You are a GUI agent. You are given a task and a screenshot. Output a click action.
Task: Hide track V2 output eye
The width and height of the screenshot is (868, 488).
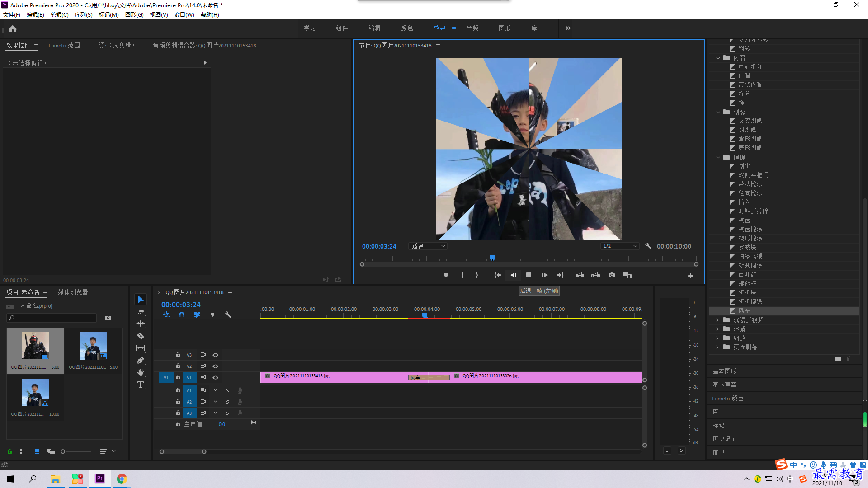pos(216,366)
